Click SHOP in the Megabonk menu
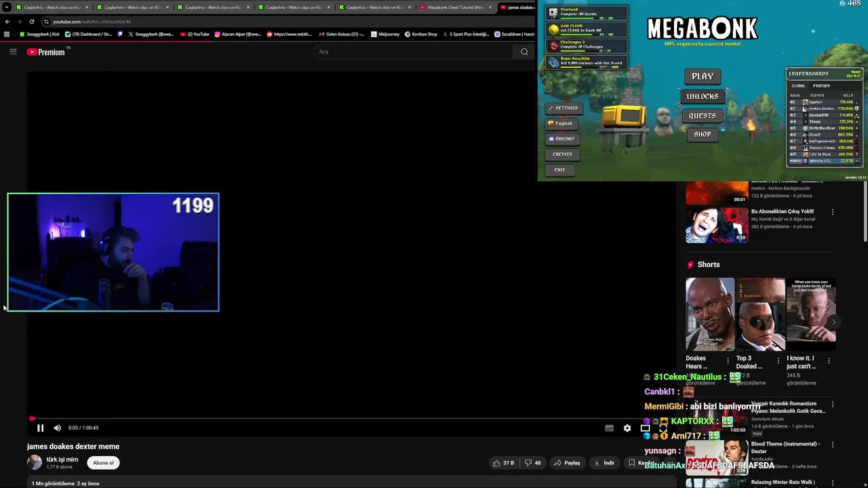The width and height of the screenshot is (868, 488). pyautogui.click(x=703, y=134)
